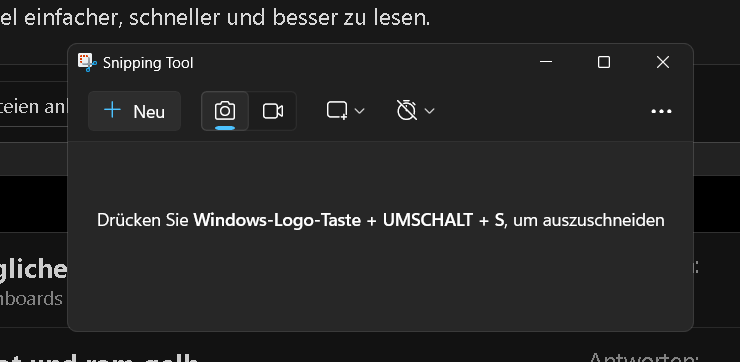
Task: Minimize the Snipping Tool window
Action: (x=546, y=62)
